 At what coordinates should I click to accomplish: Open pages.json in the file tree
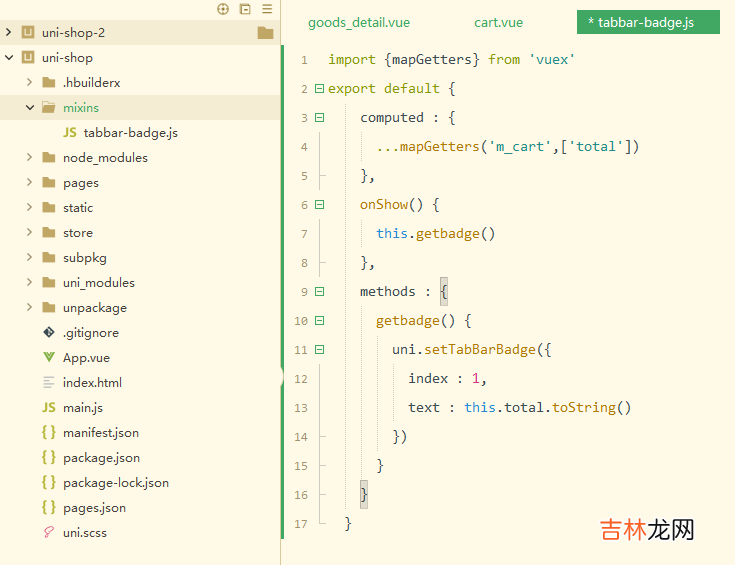[x=94, y=508]
